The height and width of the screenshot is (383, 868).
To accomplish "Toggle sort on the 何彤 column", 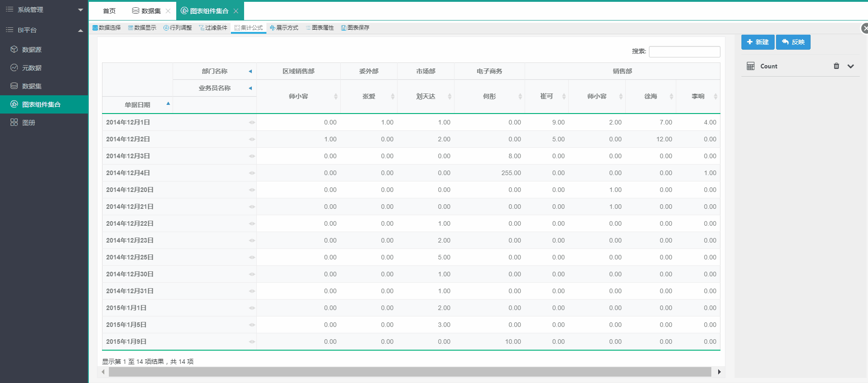I will coord(490,96).
